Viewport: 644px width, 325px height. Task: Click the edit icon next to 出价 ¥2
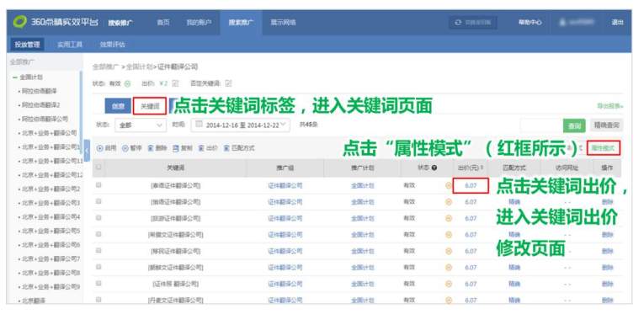click(175, 83)
